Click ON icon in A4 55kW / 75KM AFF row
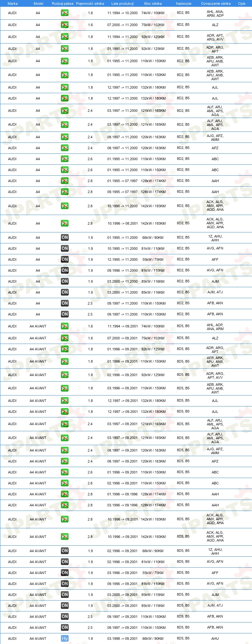The width and height of the screenshot is (252, 644). coord(64,259)
